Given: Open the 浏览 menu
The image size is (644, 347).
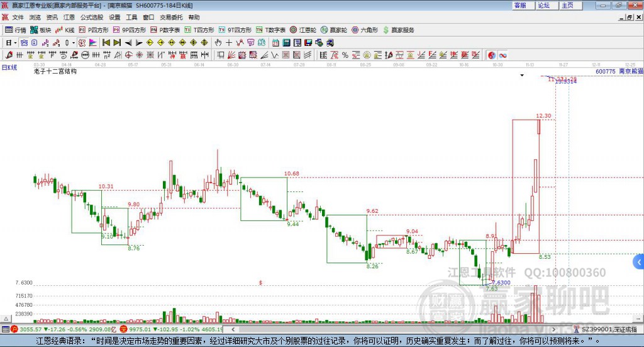Looking at the screenshot, I should point(35,17).
